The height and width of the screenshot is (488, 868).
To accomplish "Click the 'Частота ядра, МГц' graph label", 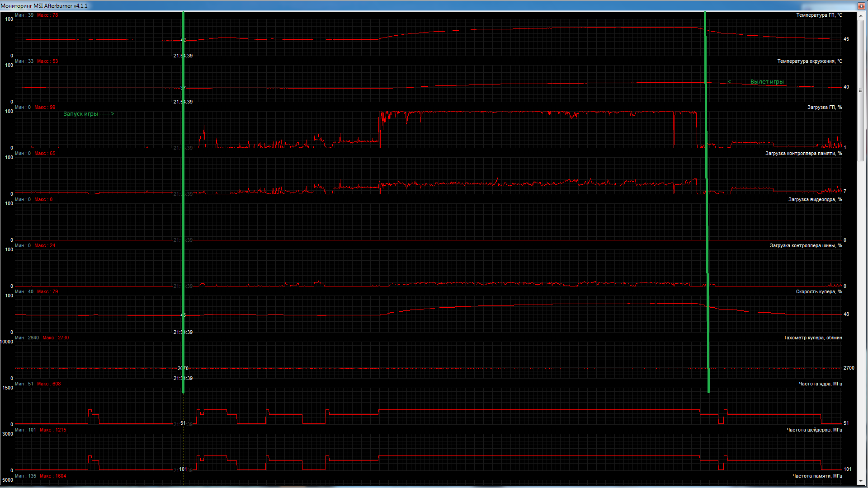I will click(821, 384).
